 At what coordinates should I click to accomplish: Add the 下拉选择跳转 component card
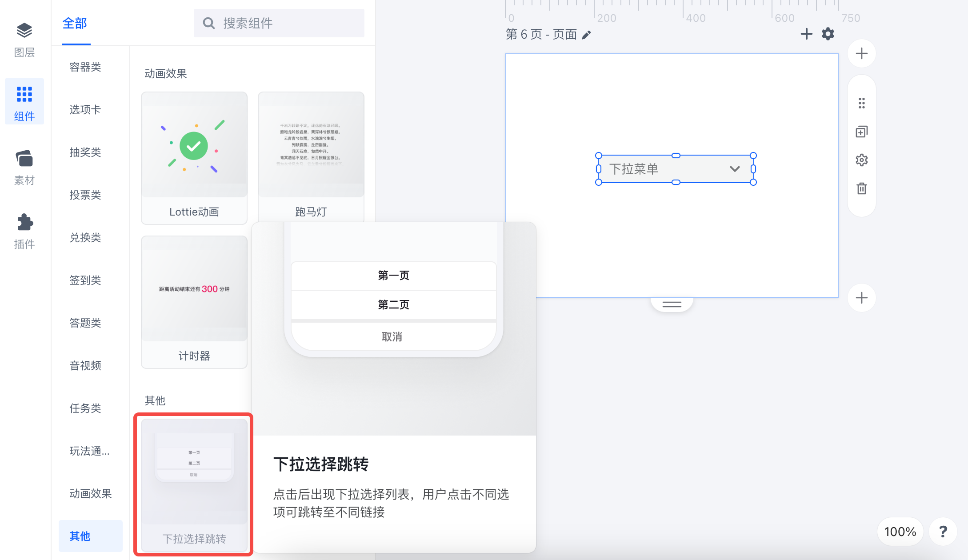194,484
